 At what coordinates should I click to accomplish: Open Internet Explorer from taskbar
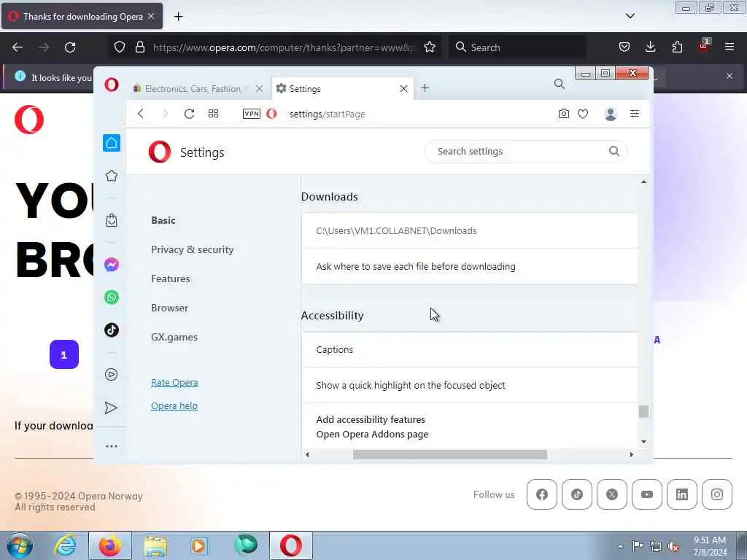pyautogui.click(x=65, y=545)
